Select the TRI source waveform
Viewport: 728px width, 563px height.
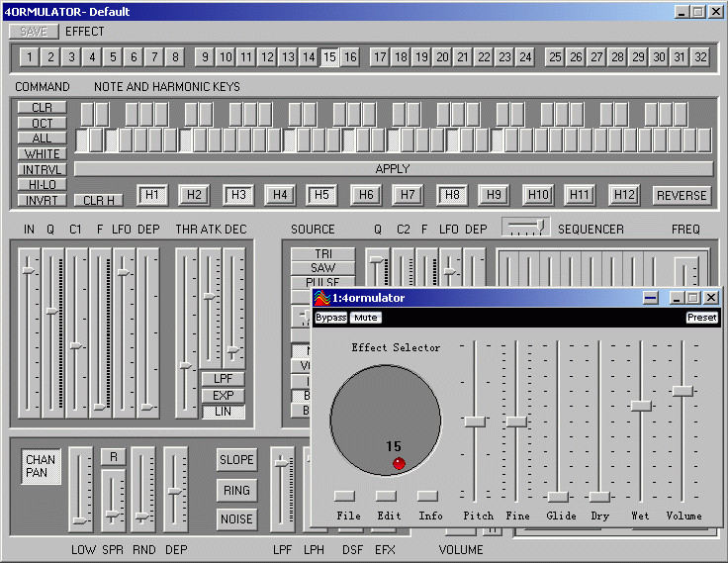323,254
